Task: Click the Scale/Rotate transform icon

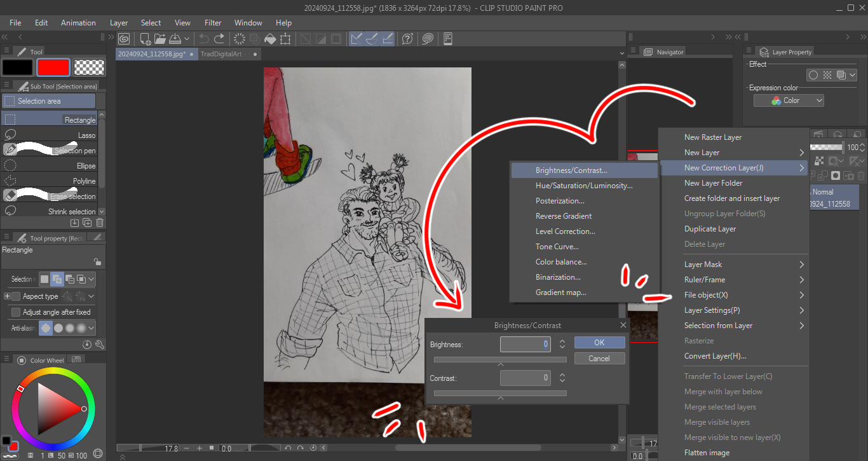Action: [x=285, y=39]
